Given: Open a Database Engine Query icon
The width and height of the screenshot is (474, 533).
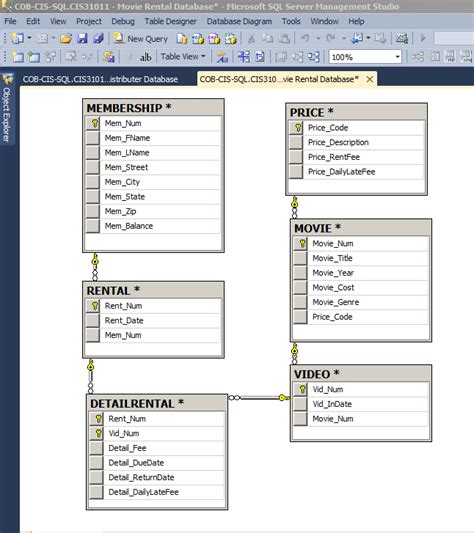Looking at the screenshot, I should point(182,39).
